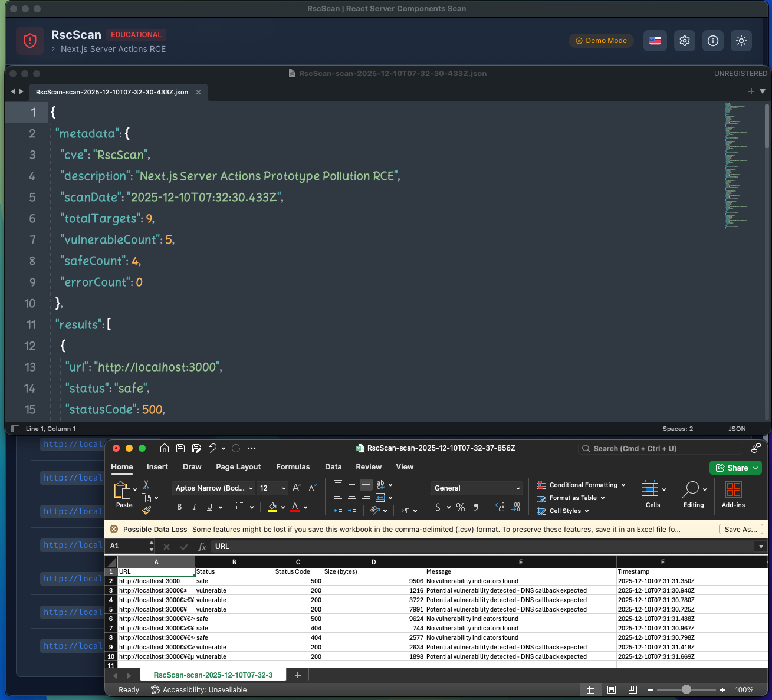
Task: Toggle Demo Mode in RscScan
Action: click(x=601, y=41)
